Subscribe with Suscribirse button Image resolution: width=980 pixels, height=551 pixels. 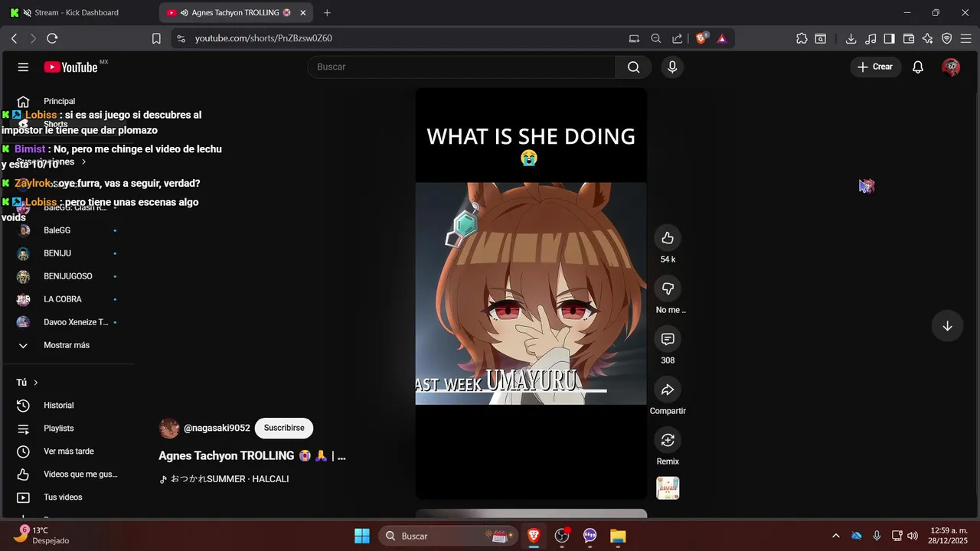tap(284, 429)
